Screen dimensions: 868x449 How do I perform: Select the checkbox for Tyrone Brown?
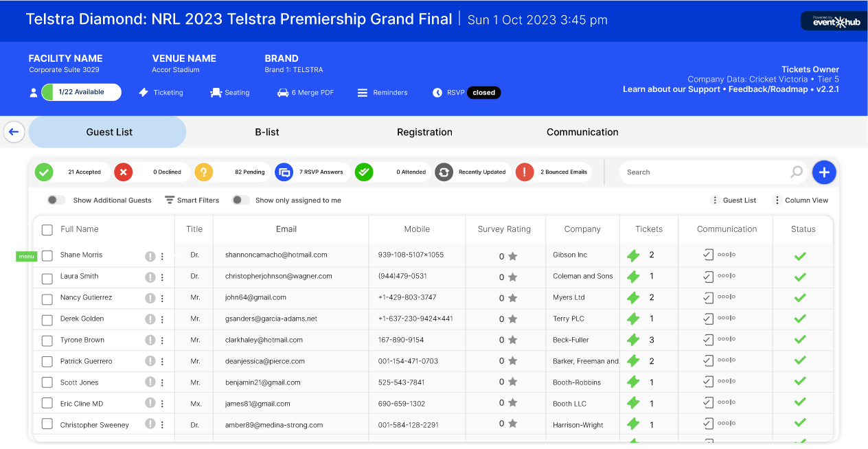[47, 341]
